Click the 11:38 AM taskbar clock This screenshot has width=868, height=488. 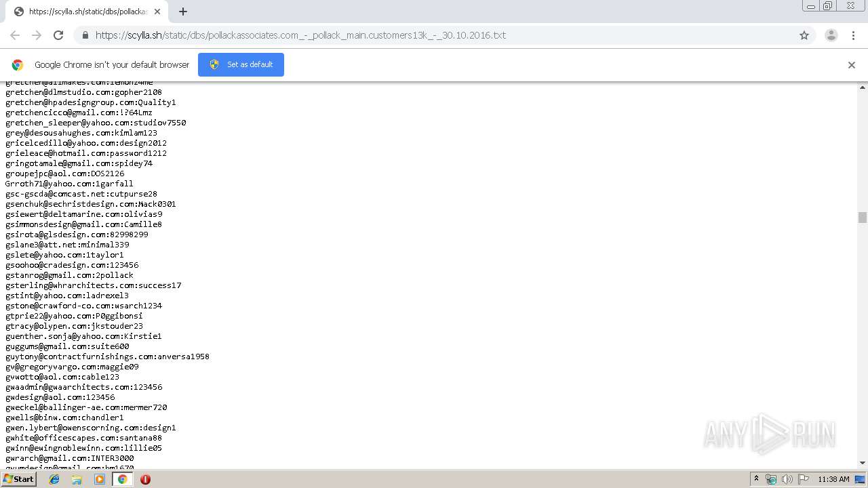(833, 479)
